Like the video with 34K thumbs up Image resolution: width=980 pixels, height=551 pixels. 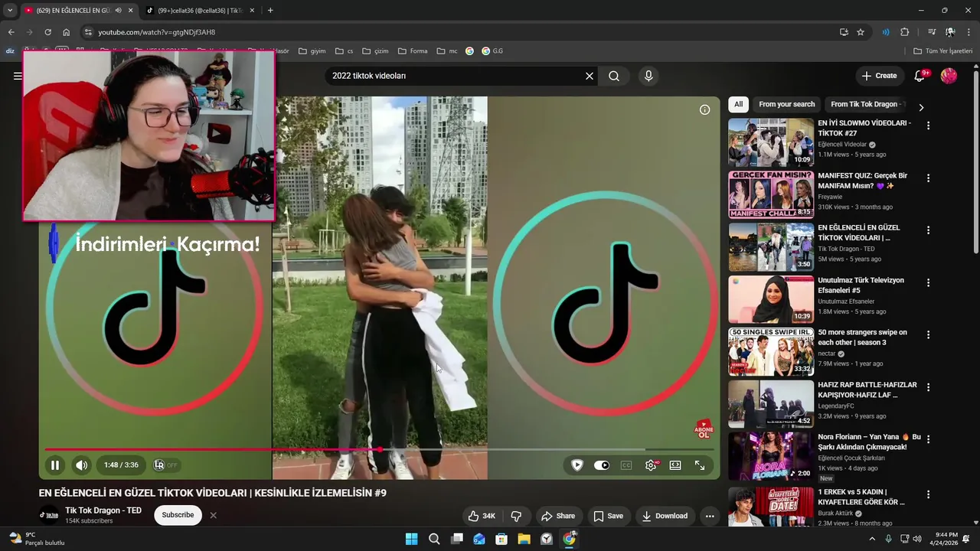coord(482,516)
